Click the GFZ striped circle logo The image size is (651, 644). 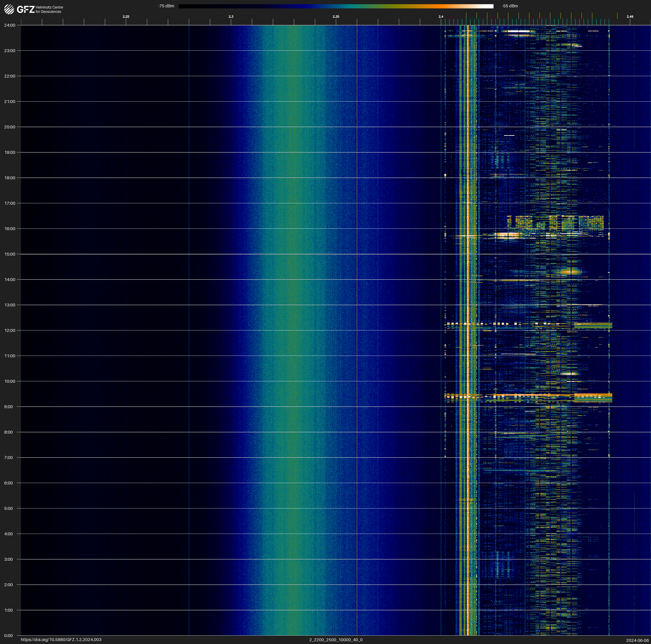(x=9, y=9)
